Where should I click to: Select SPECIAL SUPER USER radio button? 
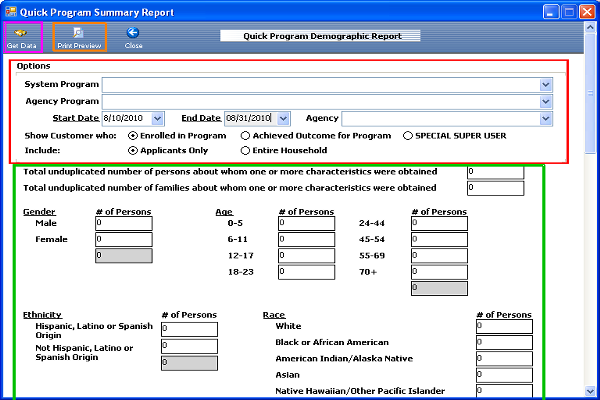[x=408, y=135]
